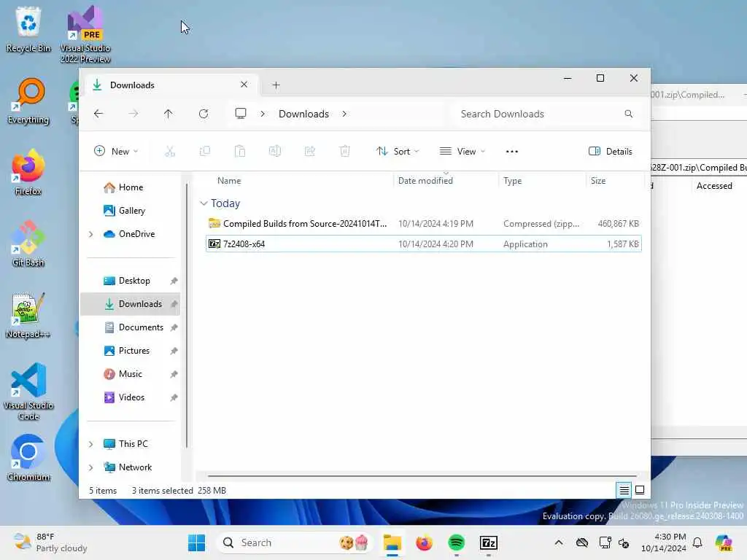Open the clock and date flyout
747x560 pixels.
coord(664,542)
